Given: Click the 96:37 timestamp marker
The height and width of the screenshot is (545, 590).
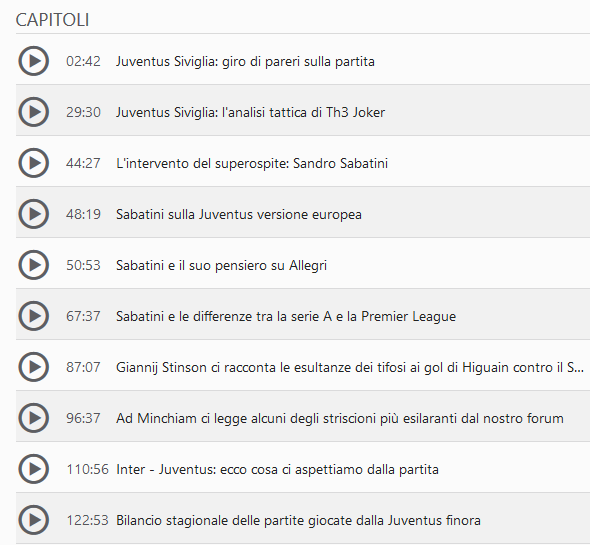Looking at the screenshot, I should point(83,418).
